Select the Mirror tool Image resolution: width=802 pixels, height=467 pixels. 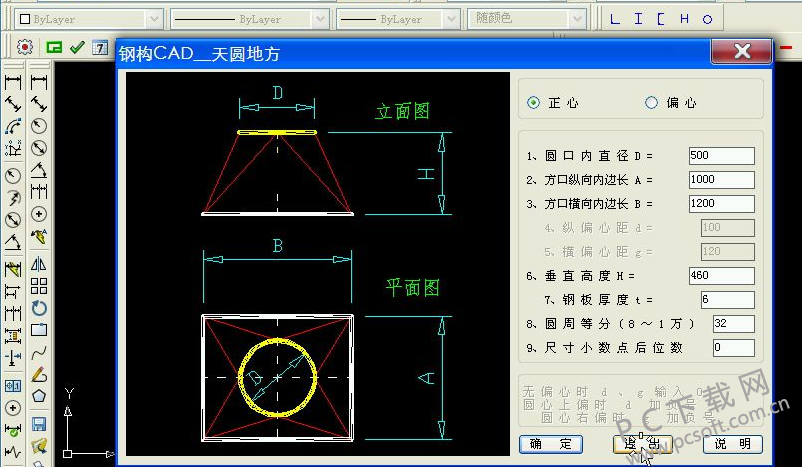(39, 264)
